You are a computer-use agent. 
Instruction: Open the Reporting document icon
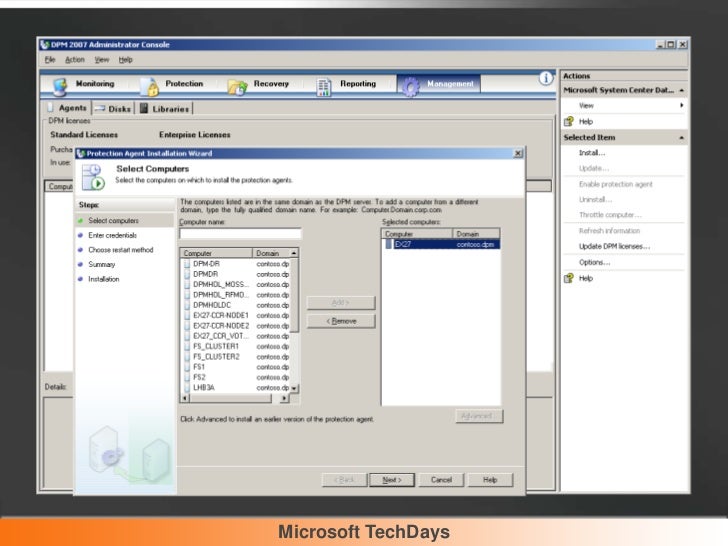[324, 87]
